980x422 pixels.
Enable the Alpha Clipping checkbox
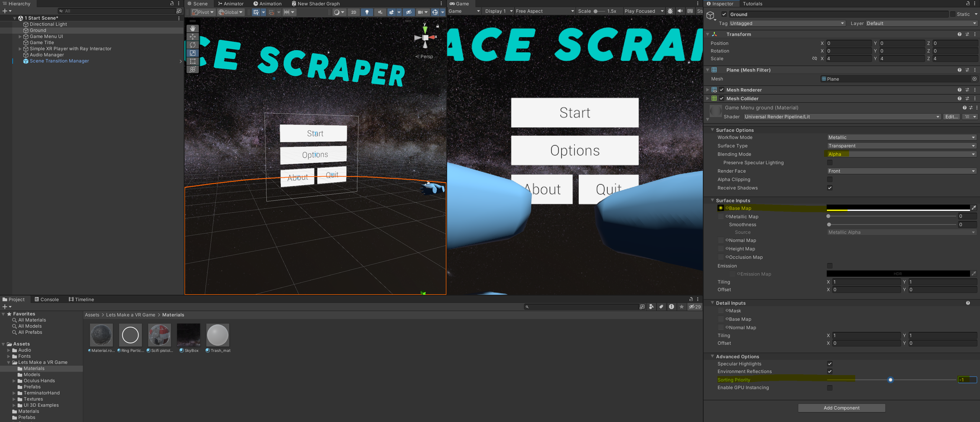829,180
